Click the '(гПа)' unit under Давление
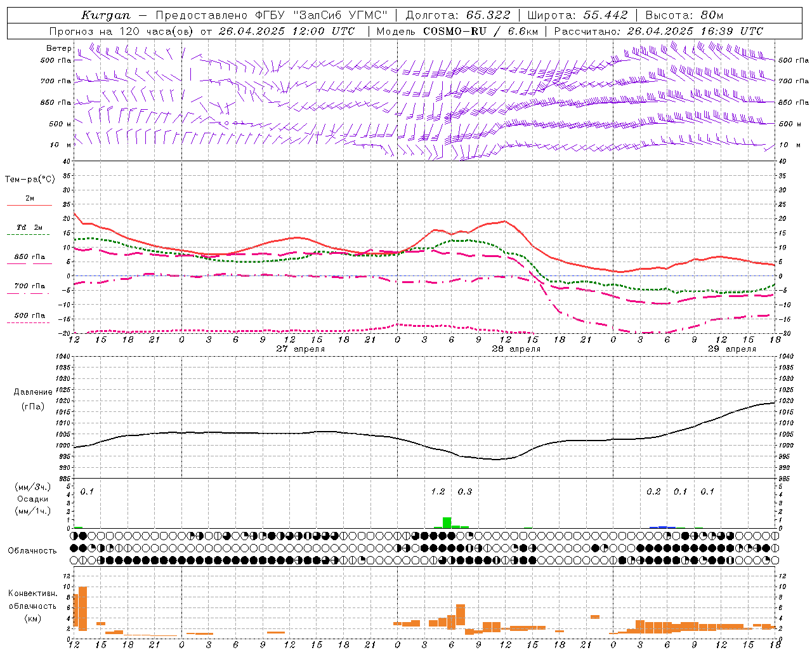Viewport: 812px width, 650px height. pyautogui.click(x=33, y=406)
